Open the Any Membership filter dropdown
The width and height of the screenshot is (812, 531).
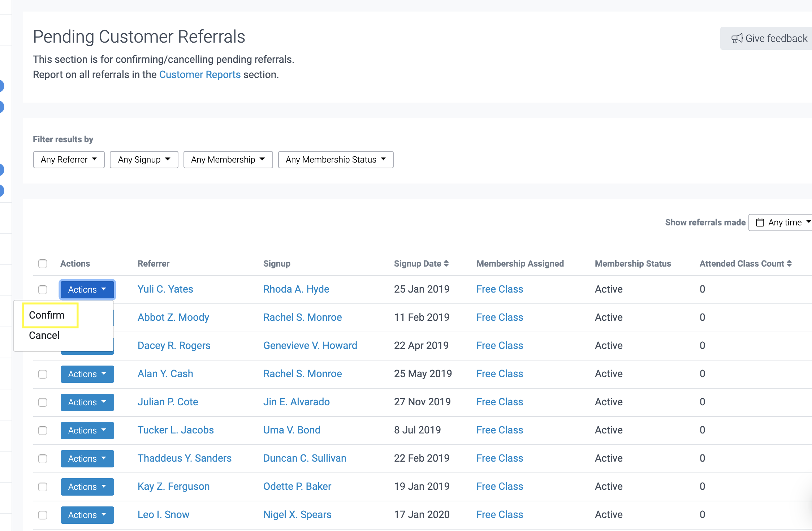click(228, 160)
